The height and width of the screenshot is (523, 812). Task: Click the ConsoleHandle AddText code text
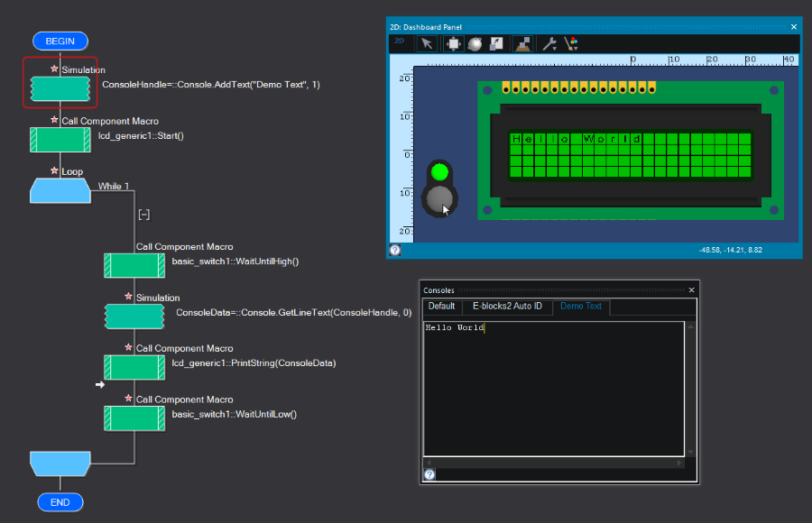pos(211,85)
